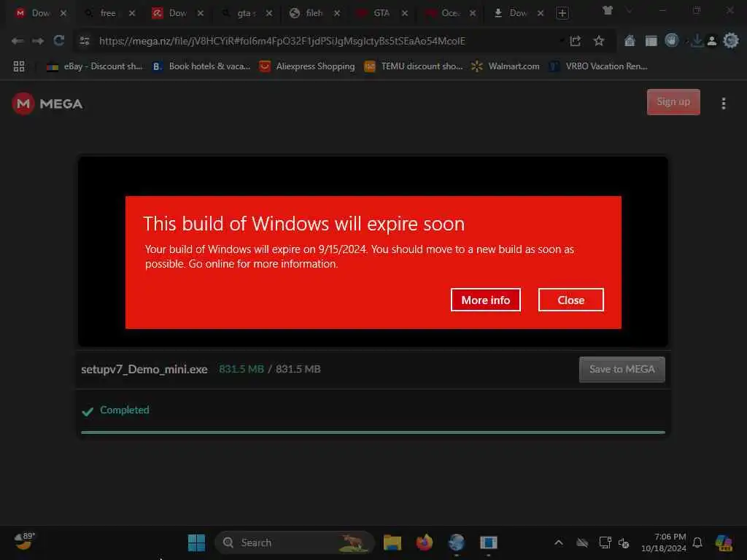Open the browser downloads icon
The image size is (747, 560).
(x=697, y=41)
